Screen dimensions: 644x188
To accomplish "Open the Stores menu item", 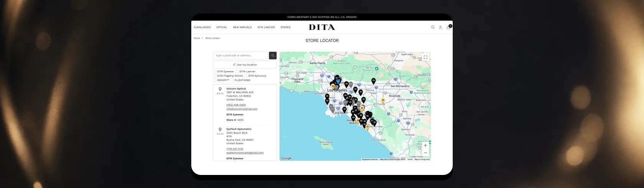I will 285,27.
